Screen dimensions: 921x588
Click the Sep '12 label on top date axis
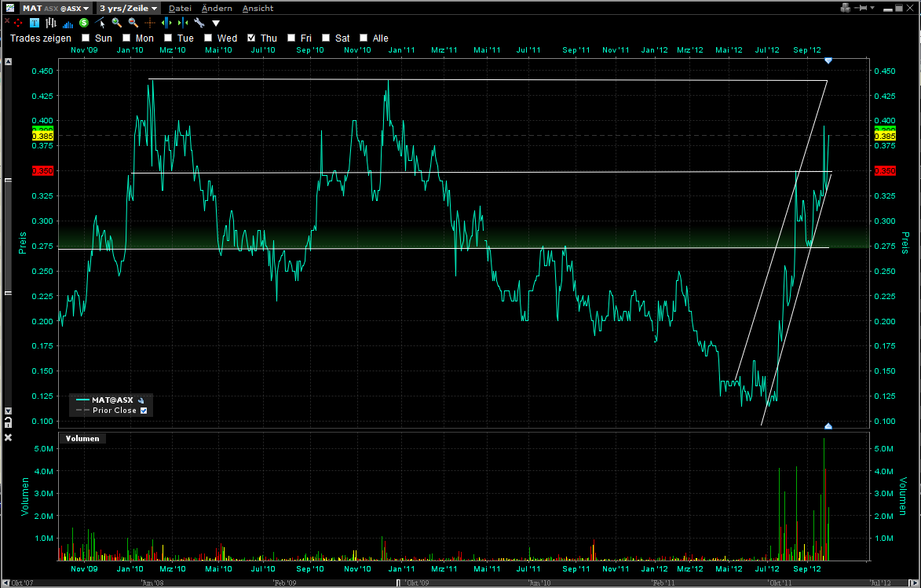coord(807,50)
